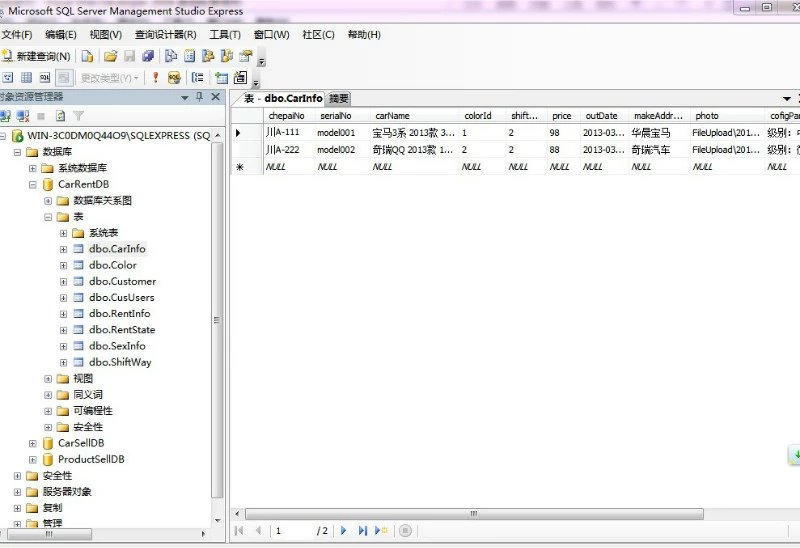Open the 工具(T) menu

225,35
